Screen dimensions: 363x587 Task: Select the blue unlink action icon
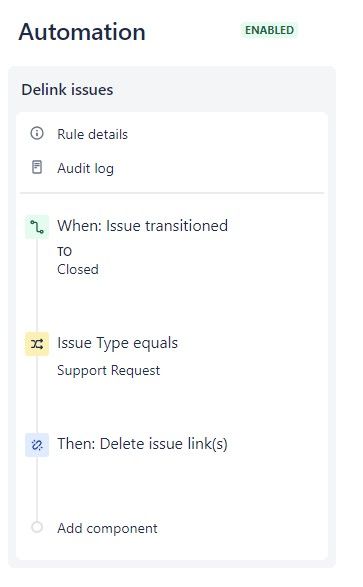pos(37,445)
